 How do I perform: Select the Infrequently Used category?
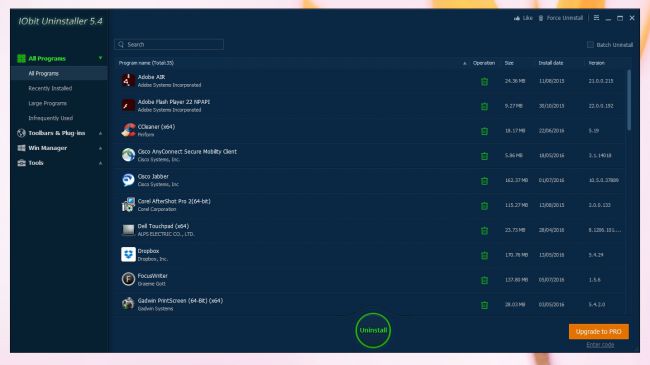point(51,118)
